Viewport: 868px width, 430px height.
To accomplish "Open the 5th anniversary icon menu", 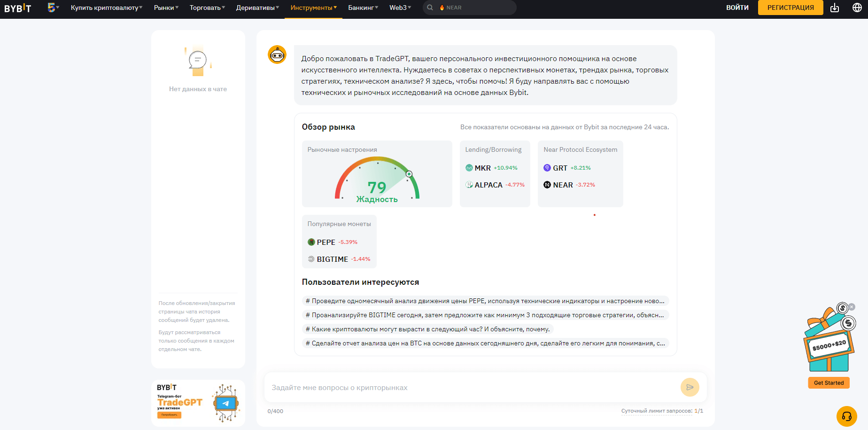I will (x=52, y=8).
